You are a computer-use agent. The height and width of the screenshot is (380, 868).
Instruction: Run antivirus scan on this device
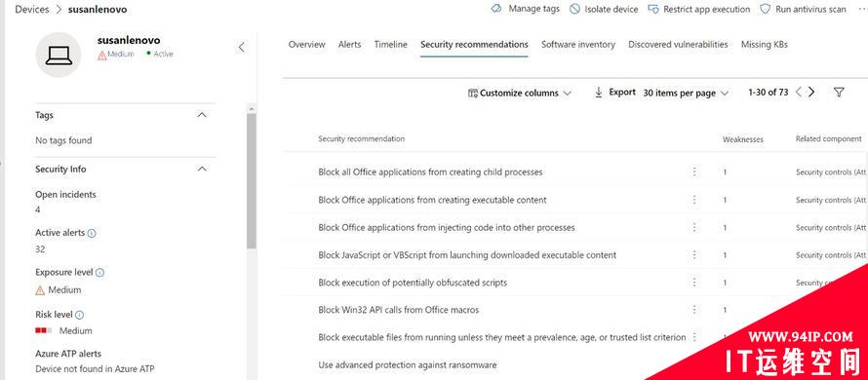(804, 9)
